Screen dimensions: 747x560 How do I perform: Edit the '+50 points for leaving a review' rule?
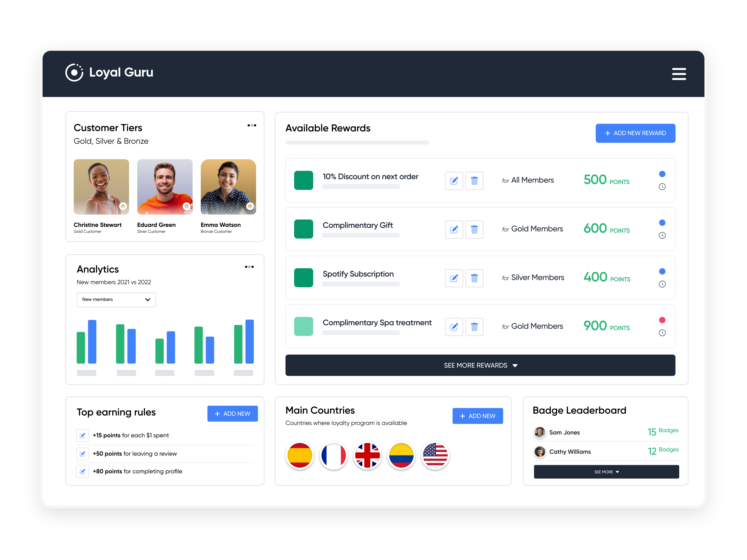pyautogui.click(x=82, y=454)
